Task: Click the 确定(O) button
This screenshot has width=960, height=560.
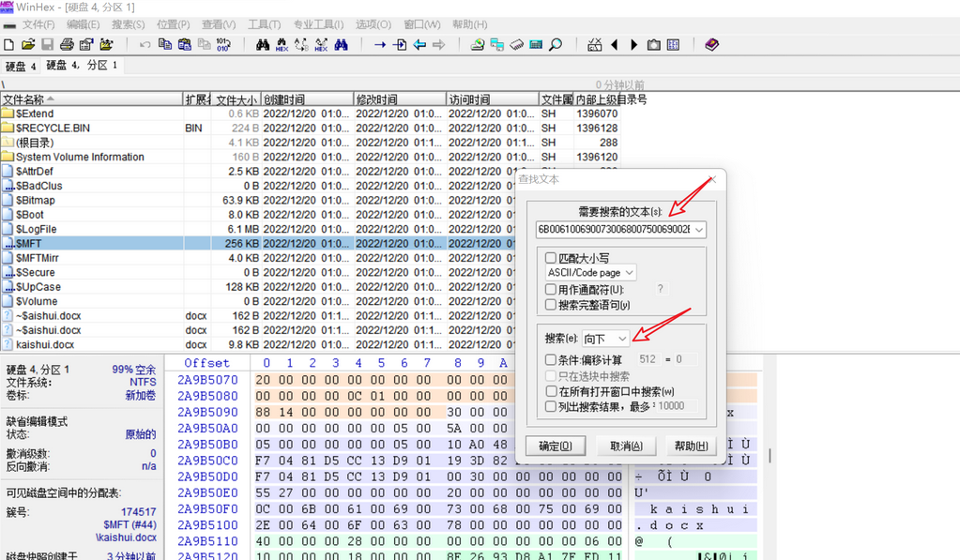Action: (x=556, y=446)
